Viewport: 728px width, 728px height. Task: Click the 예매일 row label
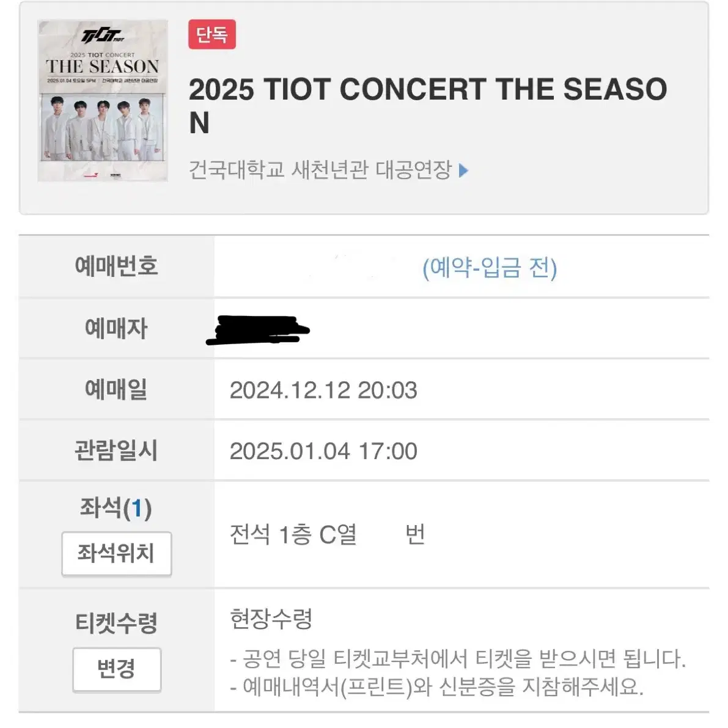click(x=117, y=389)
